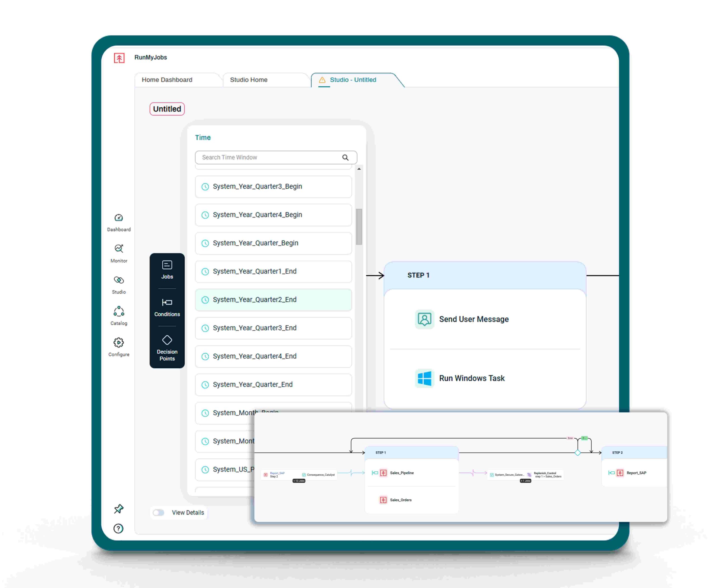Screen dimensions: 715x588
Task: Open Configure gear icon
Action: (118, 342)
